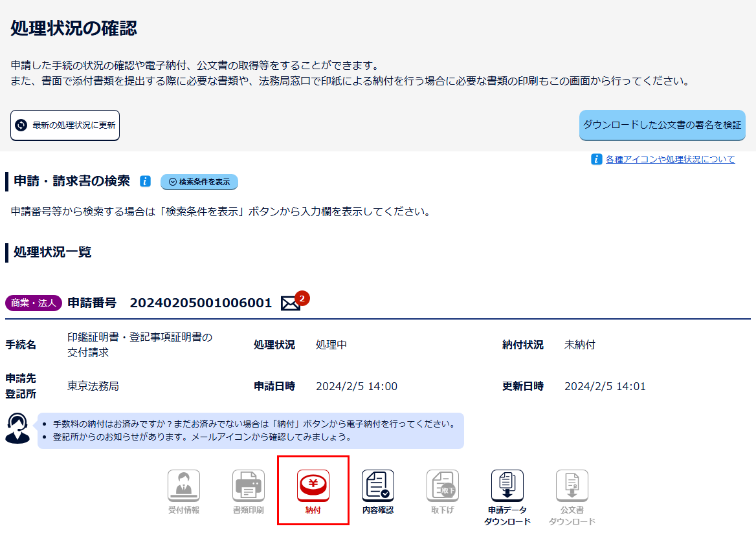Open the 内容確認 document icon
756x533 pixels.
378,486
